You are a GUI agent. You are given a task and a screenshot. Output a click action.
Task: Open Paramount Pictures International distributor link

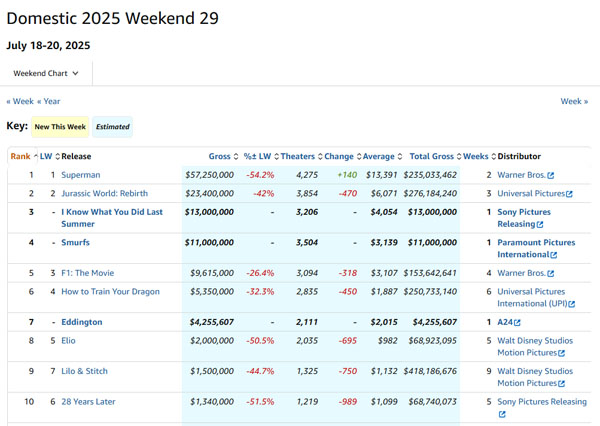point(536,248)
